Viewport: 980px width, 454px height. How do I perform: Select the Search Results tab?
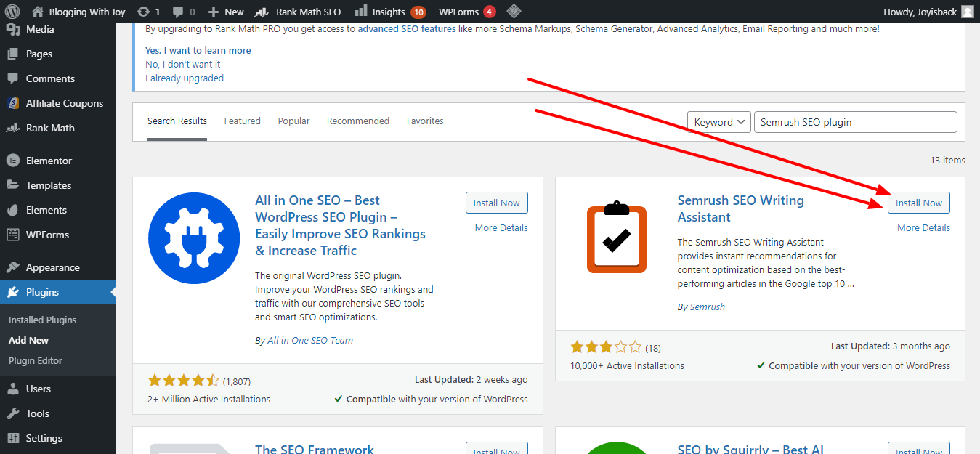pyautogui.click(x=177, y=121)
